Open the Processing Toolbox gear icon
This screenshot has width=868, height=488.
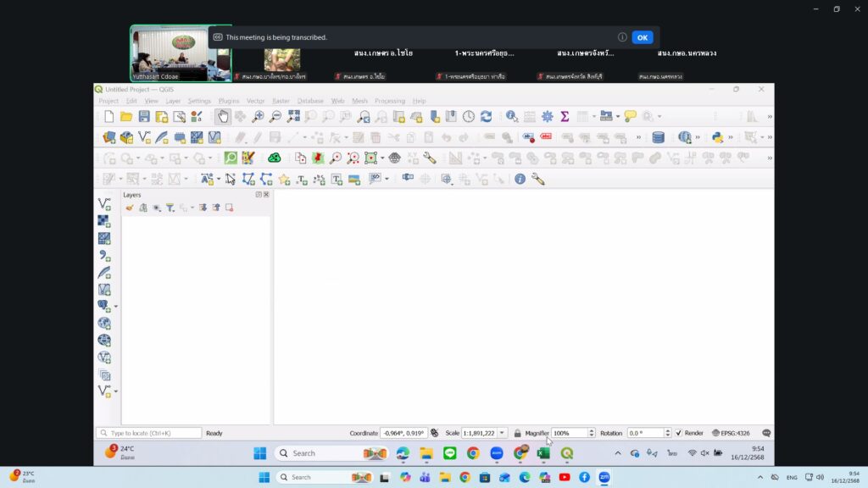547,117
